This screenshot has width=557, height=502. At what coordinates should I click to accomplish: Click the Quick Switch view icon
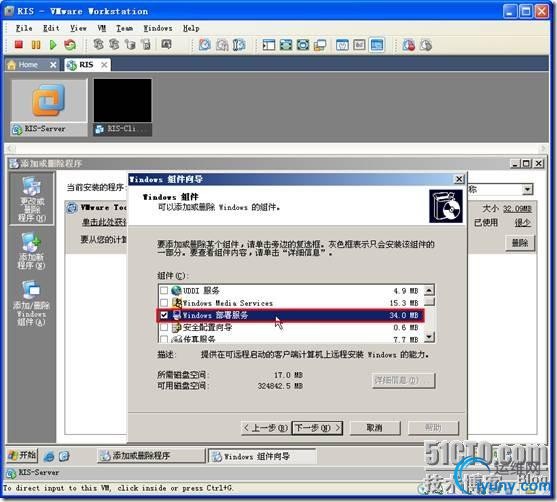pyautogui.click(x=286, y=45)
